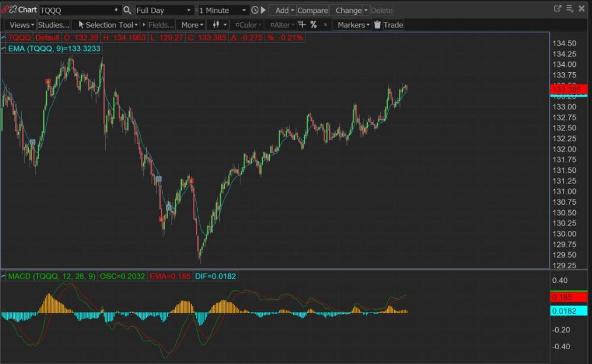
Task: Expand the 1 Minute interval dropdown
Action: pos(223,10)
